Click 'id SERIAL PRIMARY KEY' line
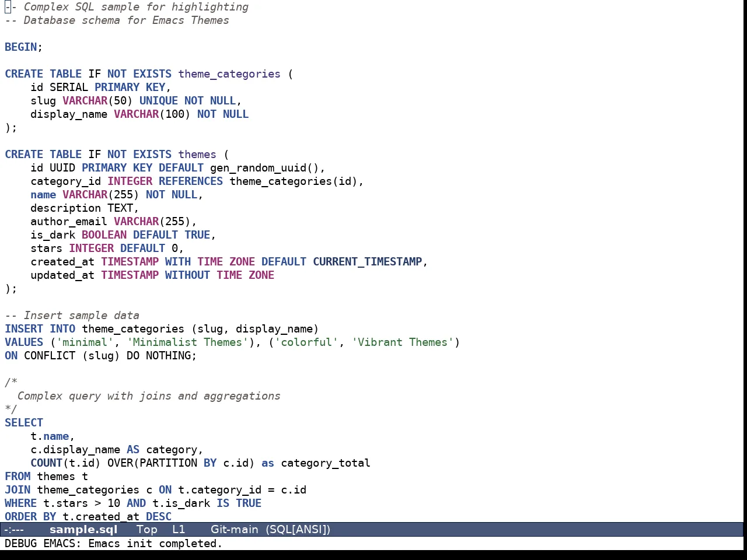Image resolution: width=747 pixels, height=560 pixels. tap(101, 87)
